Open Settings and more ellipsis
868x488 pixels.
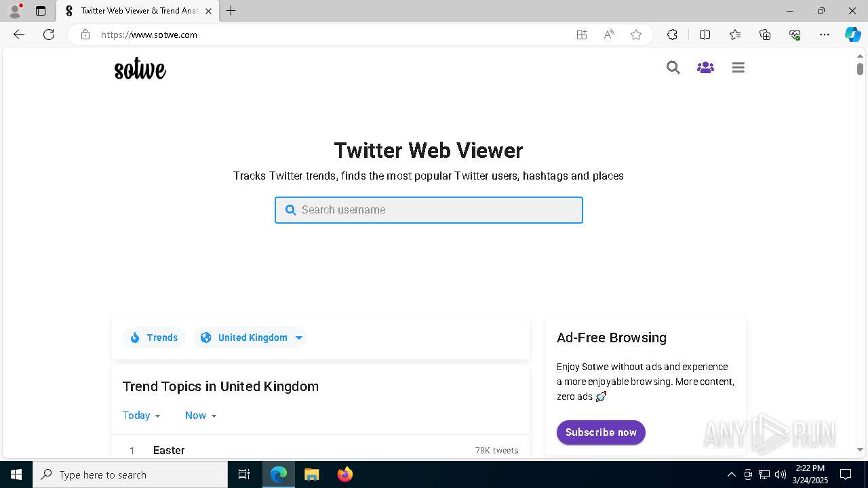pyautogui.click(x=825, y=35)
